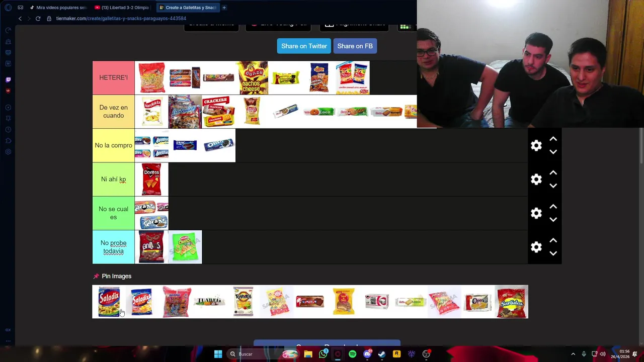Screen dimensions: 644x362
Task: Select the Lays bag in De vez en cuando
Action: 252,111
